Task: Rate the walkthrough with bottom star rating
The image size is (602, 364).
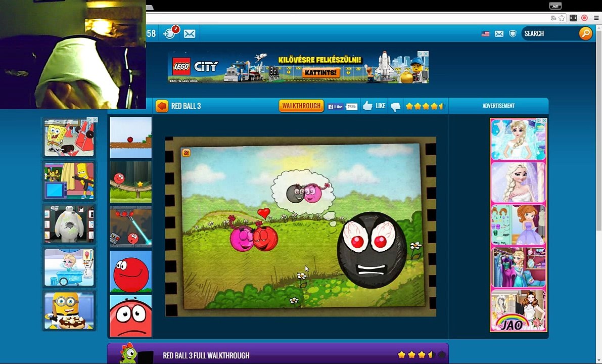Action: [422, 355]
